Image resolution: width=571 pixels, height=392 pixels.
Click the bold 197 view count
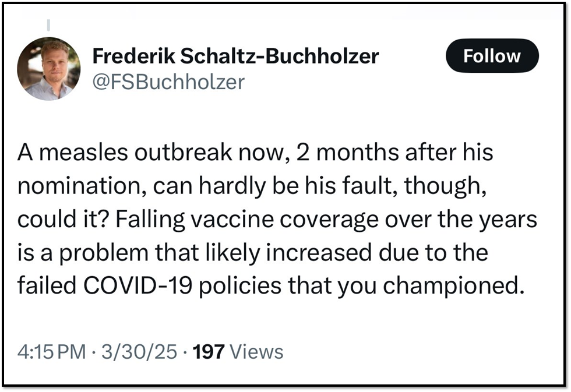click(209, 352)
